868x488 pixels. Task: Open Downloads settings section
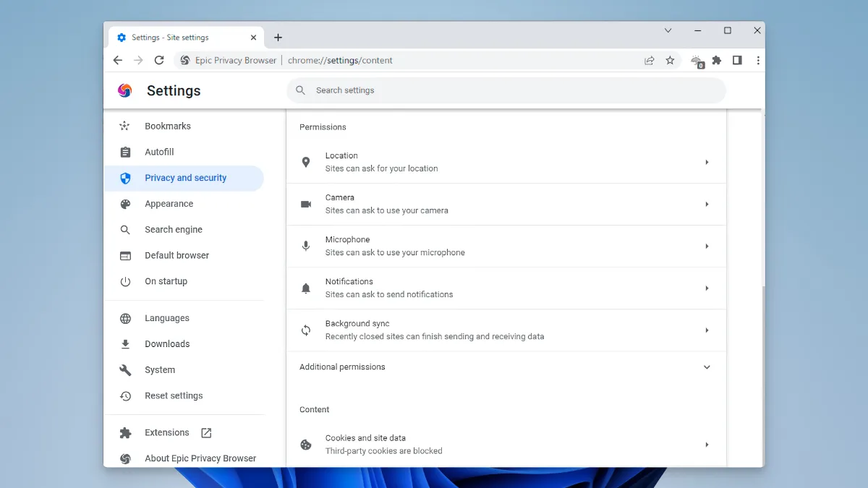(166, 344)
